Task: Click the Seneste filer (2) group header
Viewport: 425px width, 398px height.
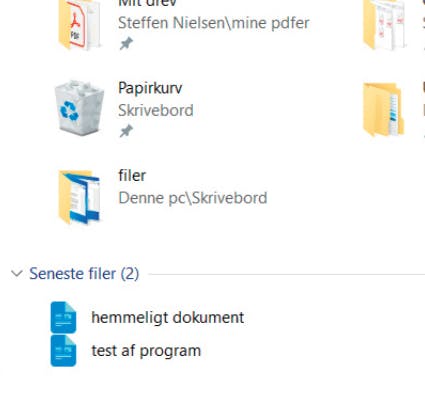Action: pyautogui.click(x=84, y=274)
